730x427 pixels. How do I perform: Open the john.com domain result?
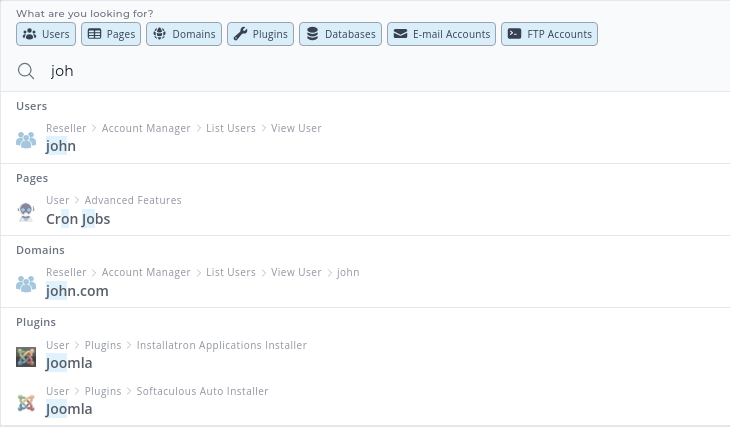coord(77,291)
